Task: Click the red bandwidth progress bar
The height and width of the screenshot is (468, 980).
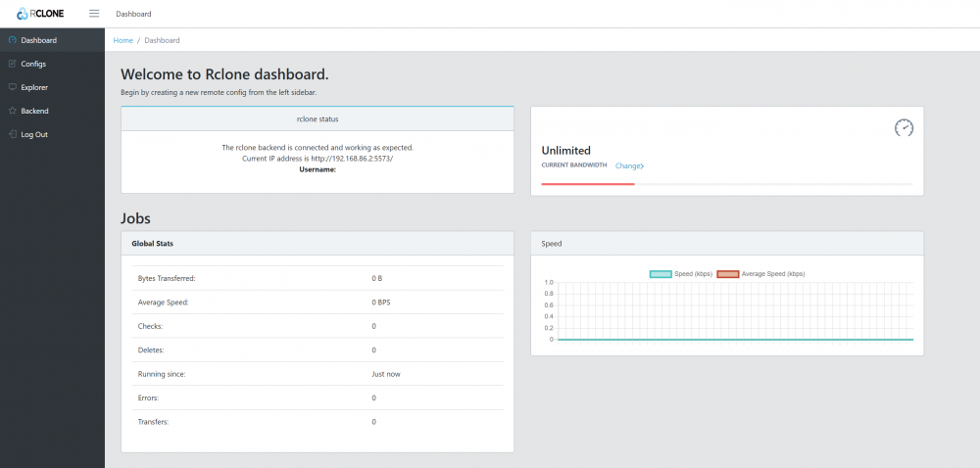Action: pos(588,184)
